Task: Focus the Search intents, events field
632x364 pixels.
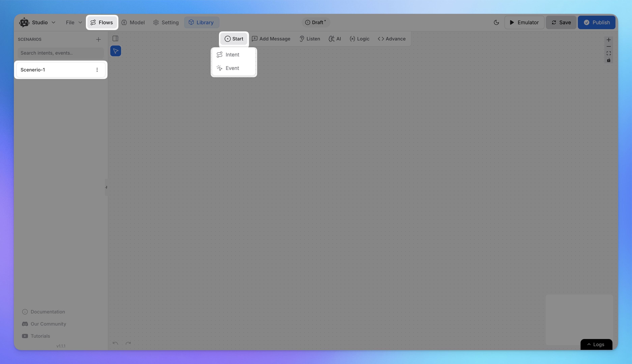Action: pyautogui.click(x=61, y=53)
